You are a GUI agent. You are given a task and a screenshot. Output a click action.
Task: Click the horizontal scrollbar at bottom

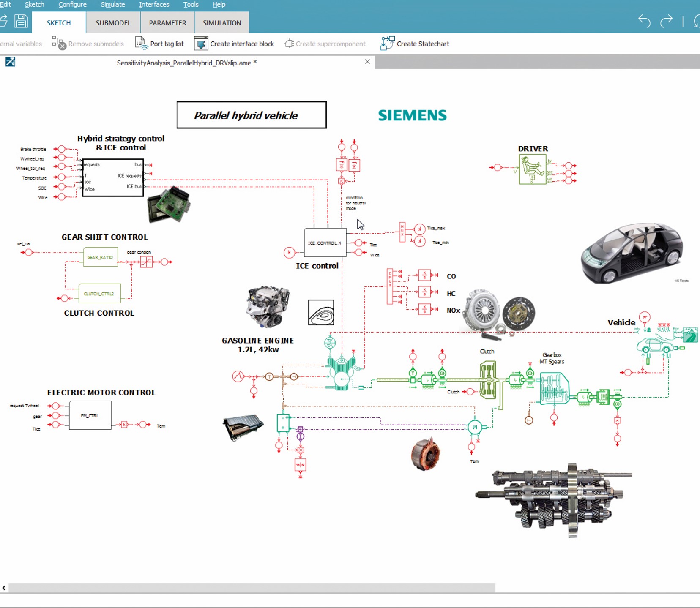click(x=252, y=588)
